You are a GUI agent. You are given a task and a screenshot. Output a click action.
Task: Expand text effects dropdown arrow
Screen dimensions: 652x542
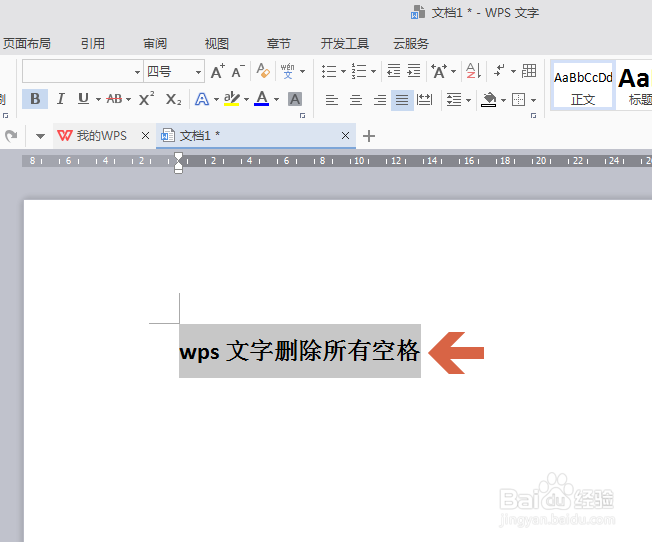coord(216,99)
